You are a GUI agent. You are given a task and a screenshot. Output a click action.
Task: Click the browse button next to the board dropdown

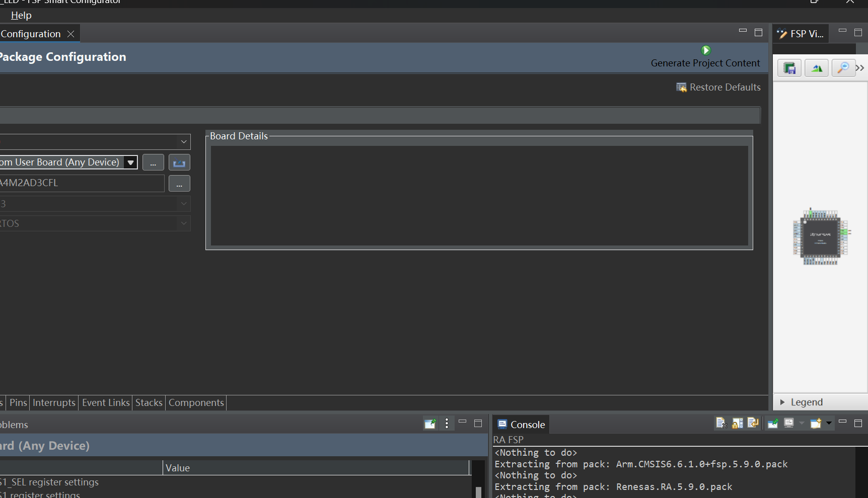[153, 162]
